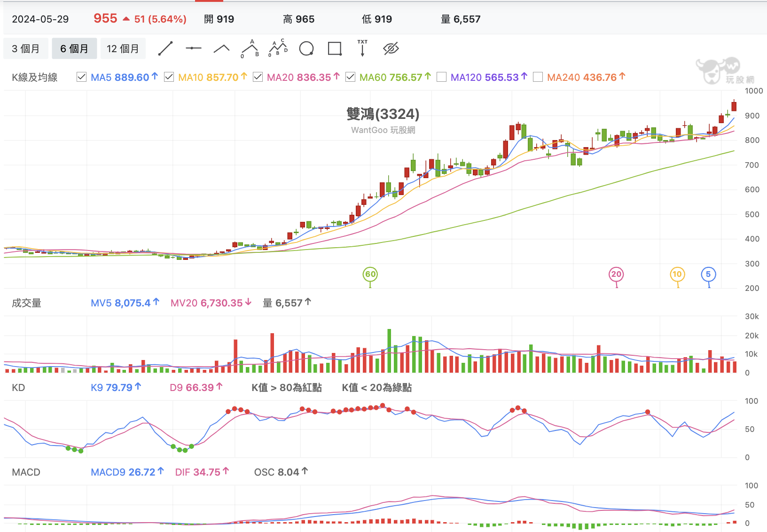Click the MA20 836.35 label

point(303,77)
